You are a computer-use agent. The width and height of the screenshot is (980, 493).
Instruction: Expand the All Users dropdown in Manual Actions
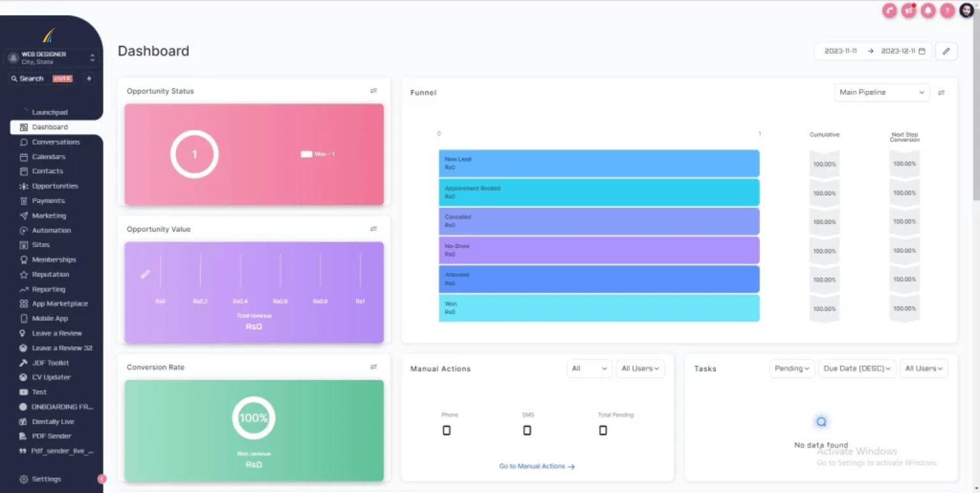[640, 368]
